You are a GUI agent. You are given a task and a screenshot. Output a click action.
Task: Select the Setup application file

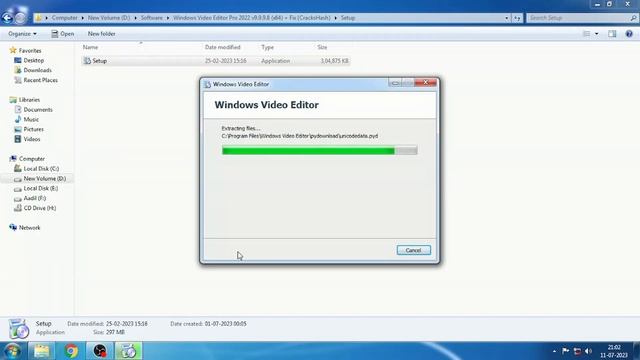click(216, 61)
